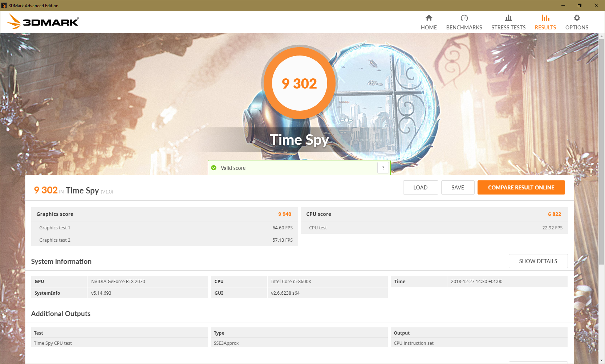Click Intel Core i5-8600K text
Screen dimensions: 605x364
pyautogui.click(x=291, y=282)
